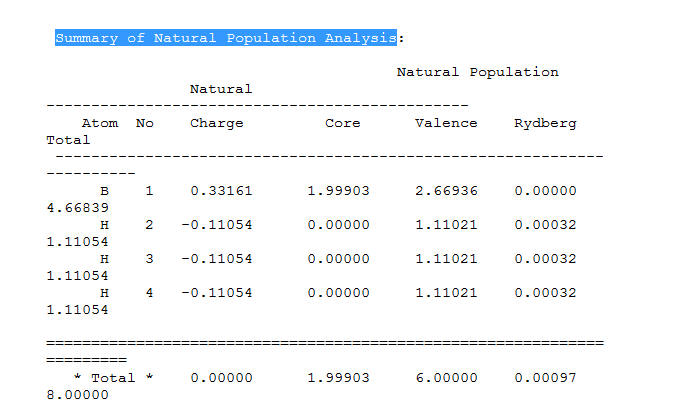The image size is (673, 416).
Task: Click the grand total value 8.00000
Action: tap(78, 395)
